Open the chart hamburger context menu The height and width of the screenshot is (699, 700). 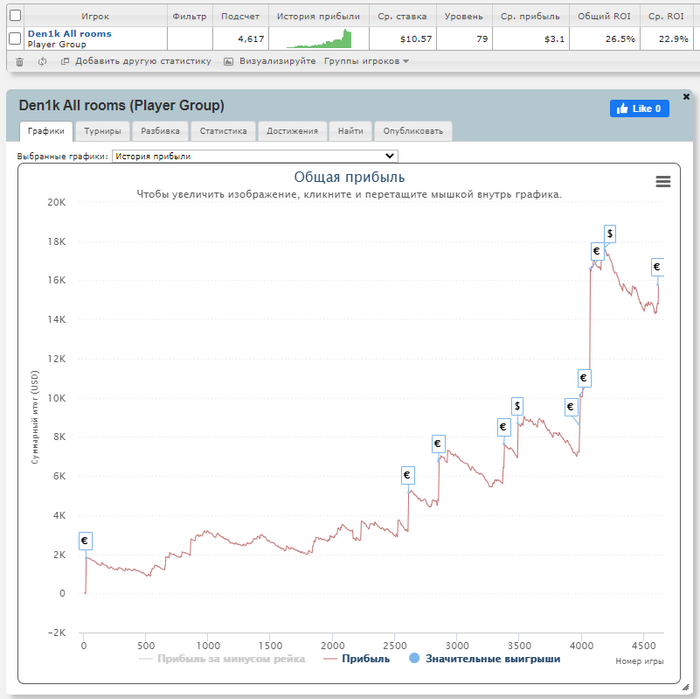(663, 181)
